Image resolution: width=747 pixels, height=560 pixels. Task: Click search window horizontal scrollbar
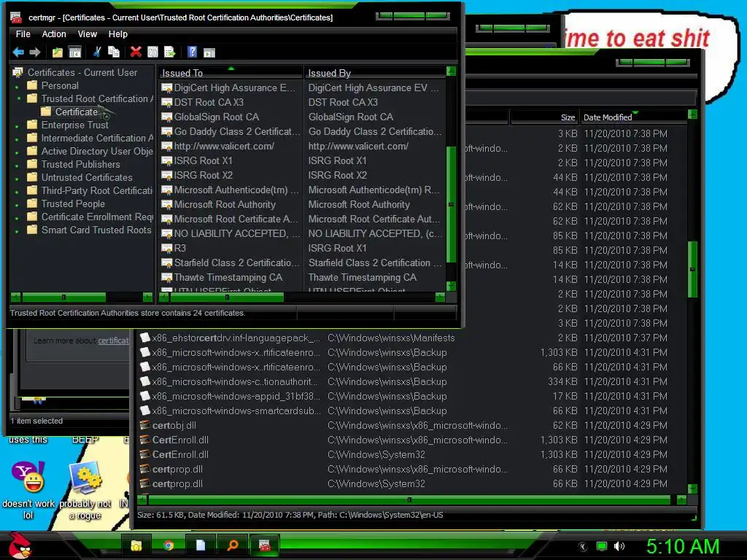coord(409,500)
